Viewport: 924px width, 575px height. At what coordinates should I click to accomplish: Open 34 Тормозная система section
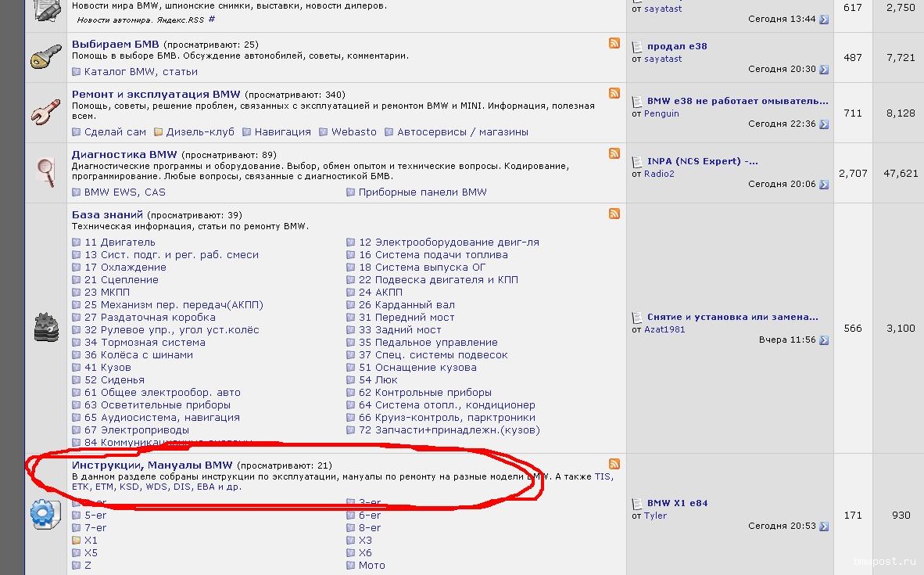145,343
